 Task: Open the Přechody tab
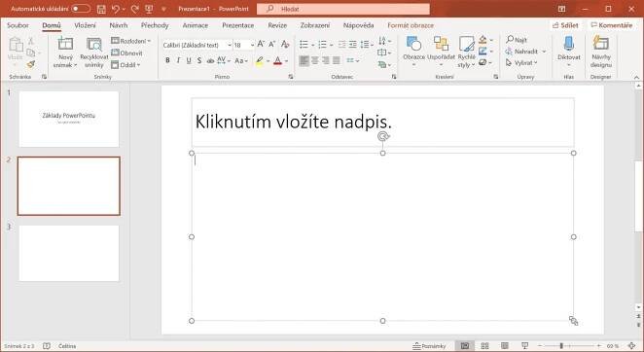point(155,25)
